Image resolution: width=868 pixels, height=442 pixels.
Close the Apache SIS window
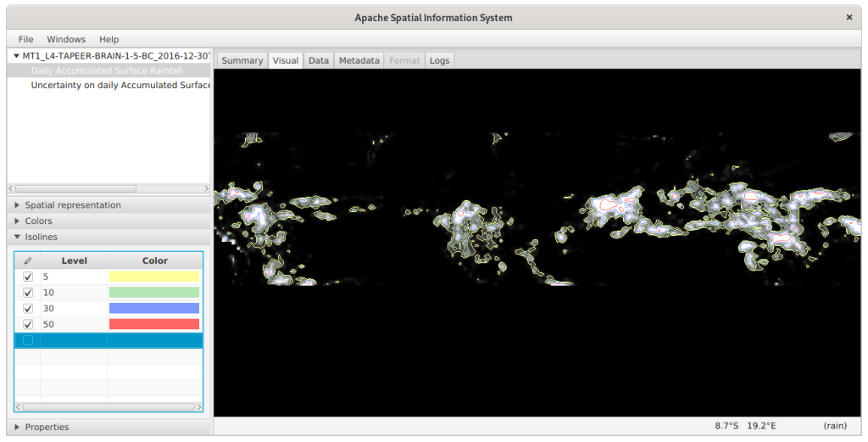(849, 18)
